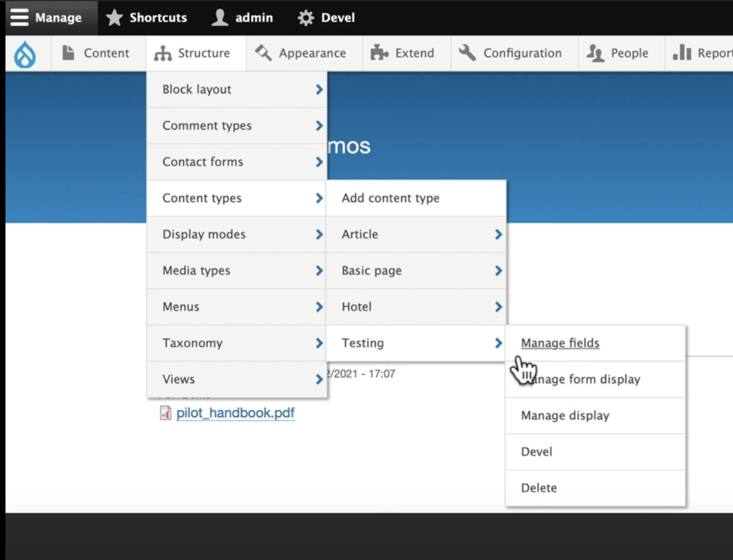Select the Structure toolbar icon
This screenshot has height=560, width=733.
point(163,53)
